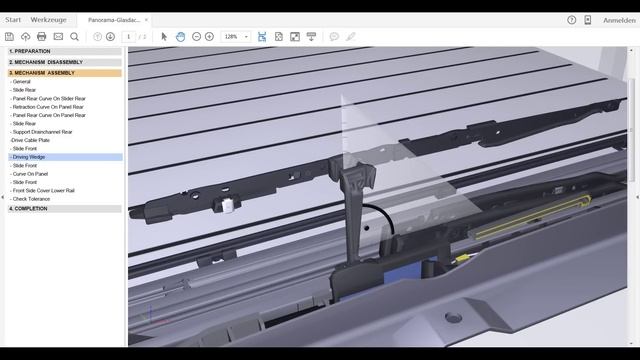
Task: Go to the next page
Action: 110,37
